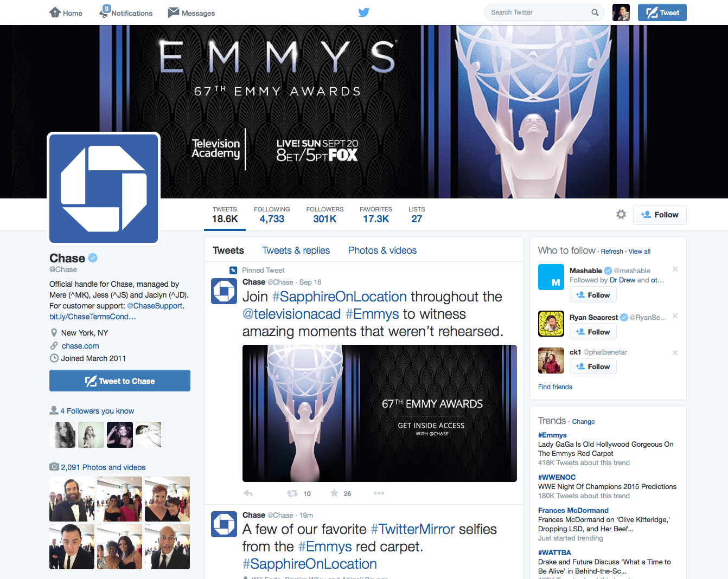Open the Followers list of 301K
The image size is (728, 579).
click(324, 215)
